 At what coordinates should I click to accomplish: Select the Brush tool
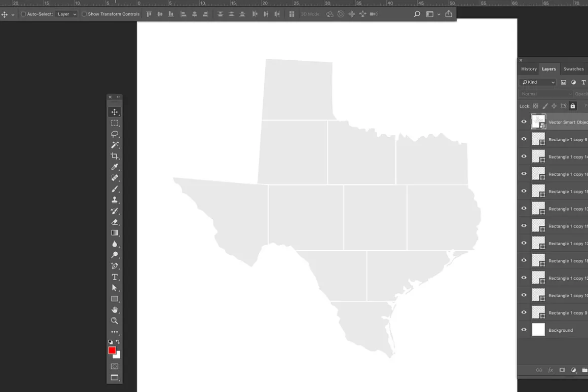coord(115,189)
